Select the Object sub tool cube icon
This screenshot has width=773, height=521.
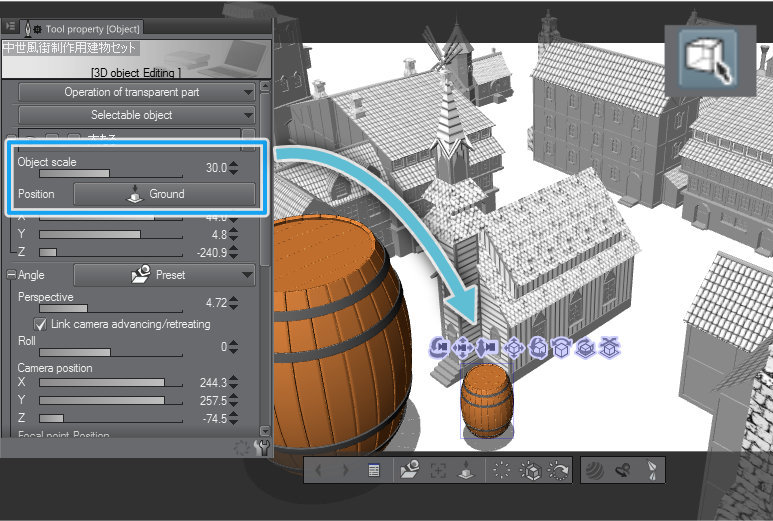pyautogui.click(x=708, y=59)
